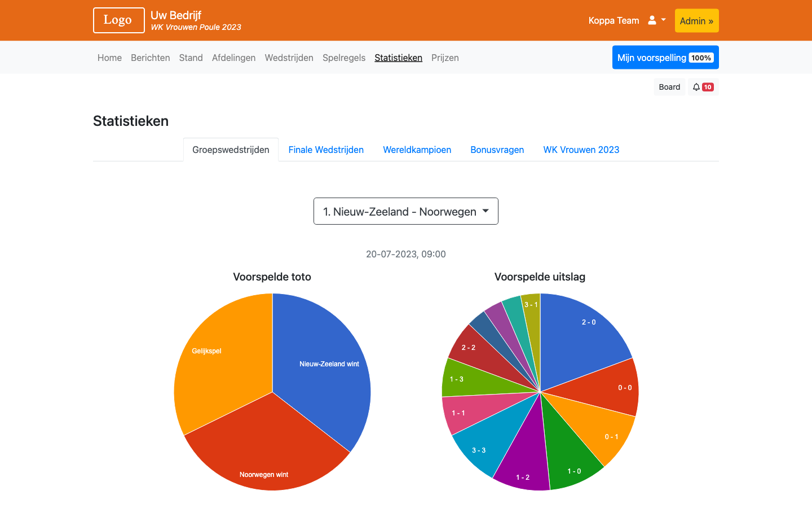The image size is (812, 508).
Task: Click the Admin » button
Action: tap(697, 21)
